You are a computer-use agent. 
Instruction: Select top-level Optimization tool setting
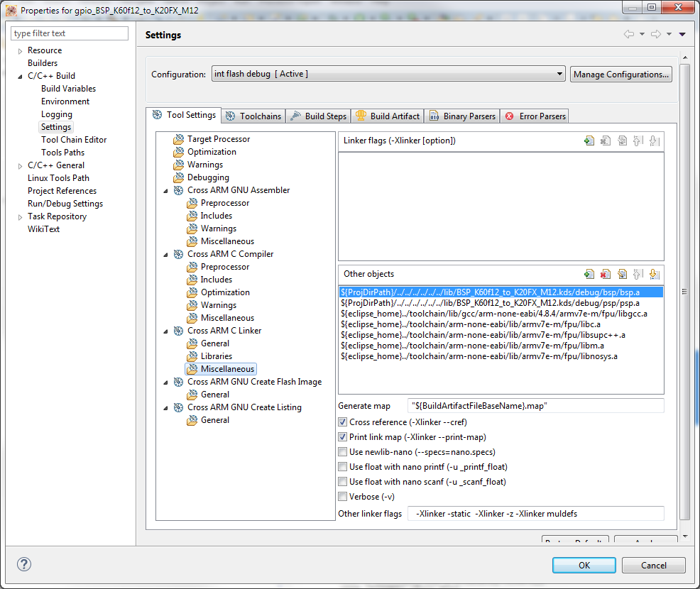212,152
